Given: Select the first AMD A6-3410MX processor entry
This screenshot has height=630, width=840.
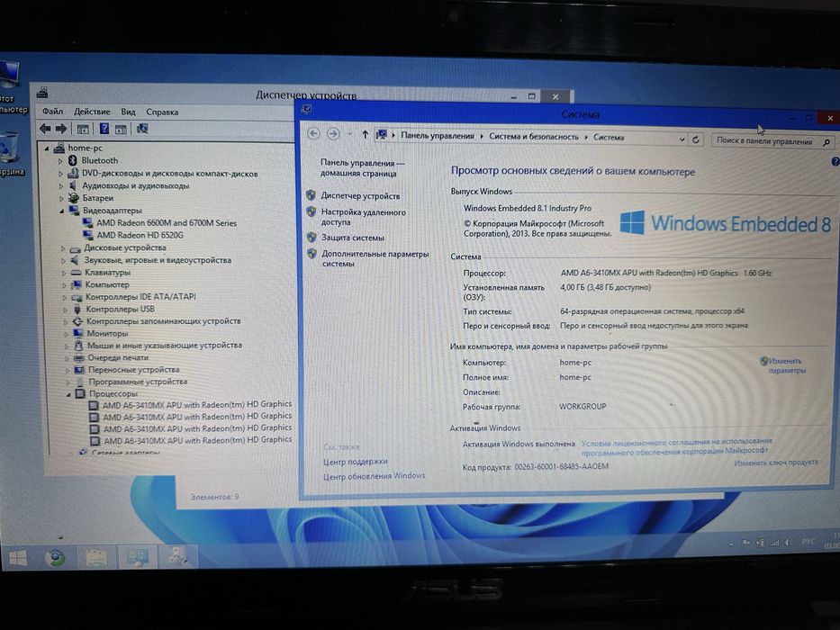Looking at the screenshot, I should (x=197, y=404).
